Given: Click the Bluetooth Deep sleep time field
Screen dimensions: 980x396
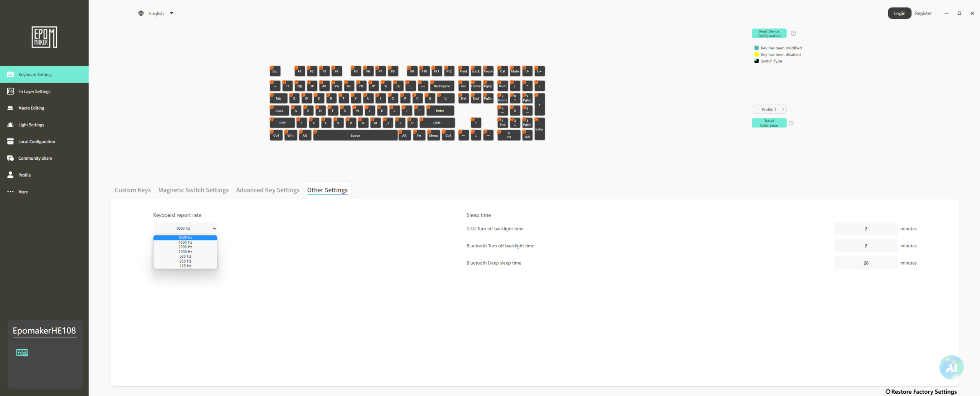Looking at the screenshot, I should click(866, 263).
